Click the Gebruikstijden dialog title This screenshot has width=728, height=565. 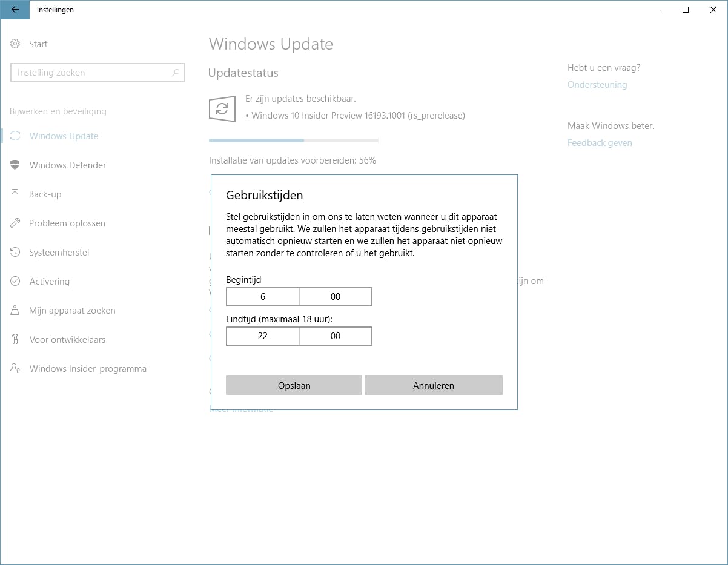click(x=264, y=195)
